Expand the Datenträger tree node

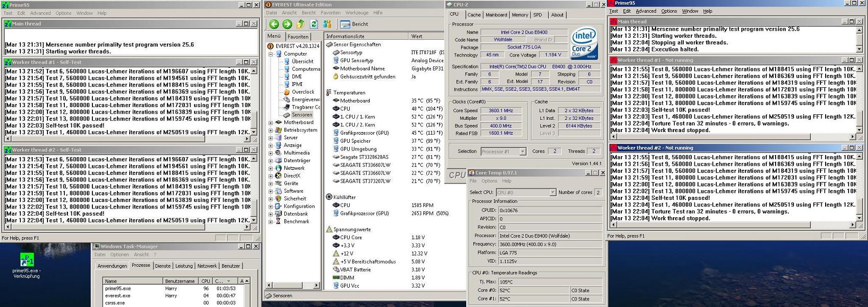pyautogui.click(x=271, y=161)
